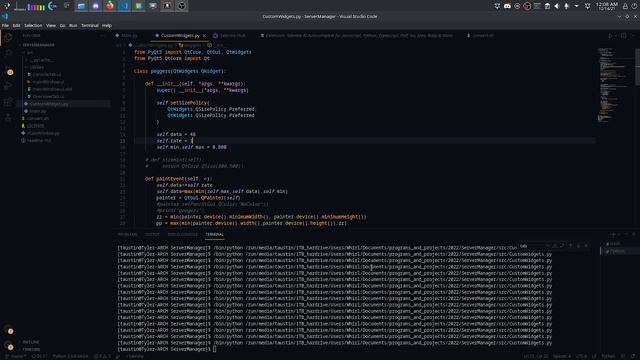Click the Python interpreter status bar item

[70, 356]
